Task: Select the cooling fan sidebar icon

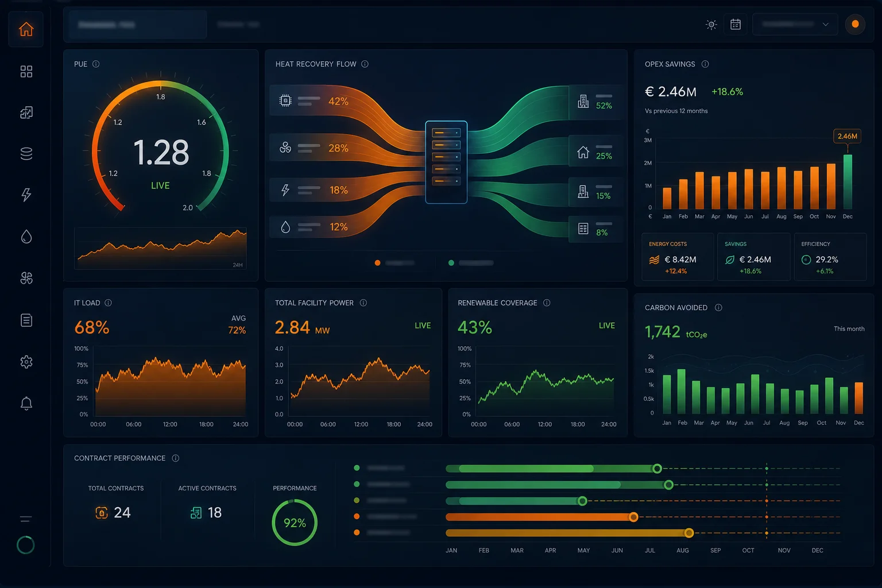Action: point(26,278)
